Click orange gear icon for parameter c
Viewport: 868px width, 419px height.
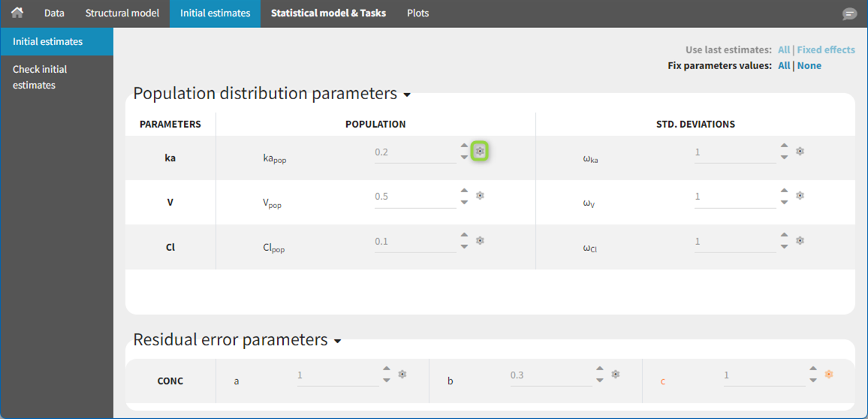click(829, 374)
